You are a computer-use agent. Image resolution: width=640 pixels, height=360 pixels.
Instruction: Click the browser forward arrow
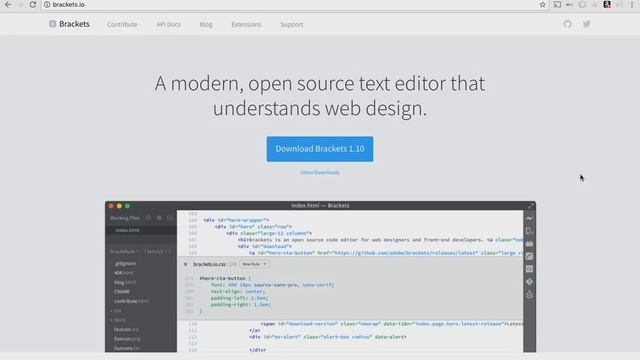tap(20, 4)
